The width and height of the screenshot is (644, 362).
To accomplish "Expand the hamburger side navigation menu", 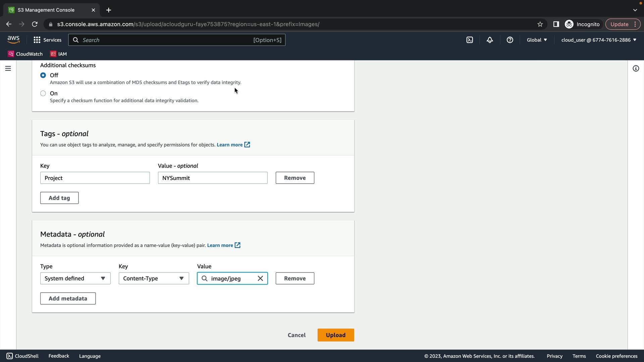I will [x=8, y=68].
